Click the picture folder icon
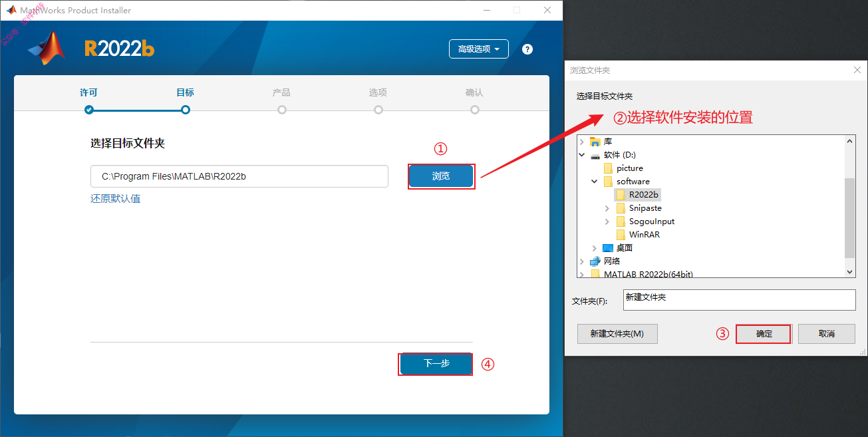 tap(608, 168)
